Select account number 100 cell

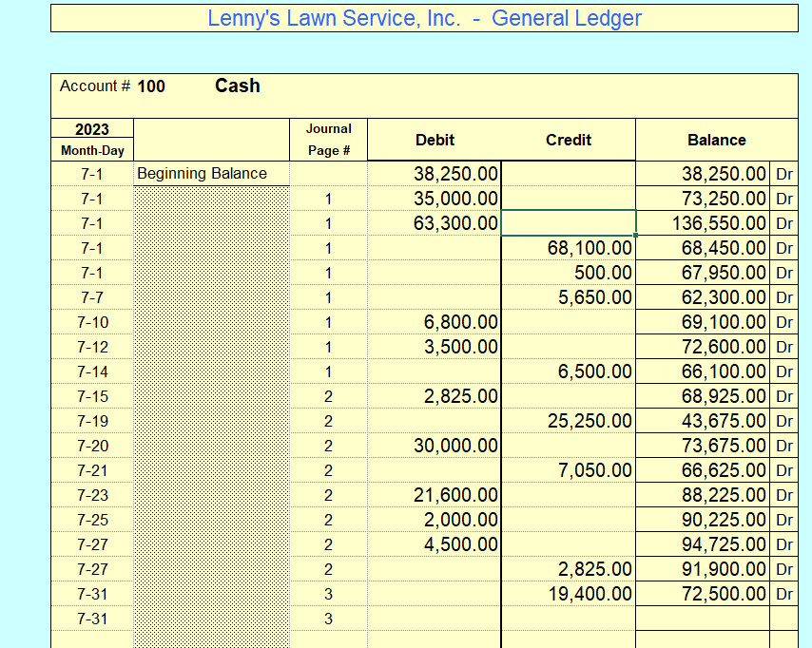(150, 86)
